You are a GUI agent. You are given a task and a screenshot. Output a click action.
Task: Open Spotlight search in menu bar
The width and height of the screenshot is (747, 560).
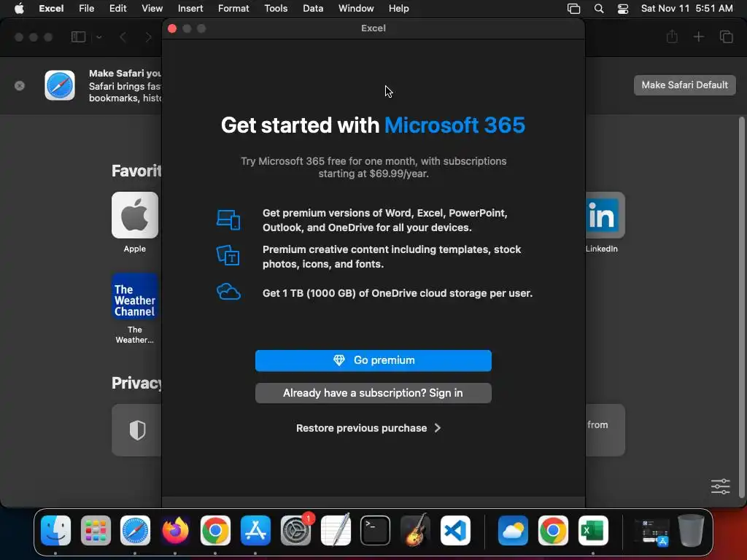click(599, 9)
